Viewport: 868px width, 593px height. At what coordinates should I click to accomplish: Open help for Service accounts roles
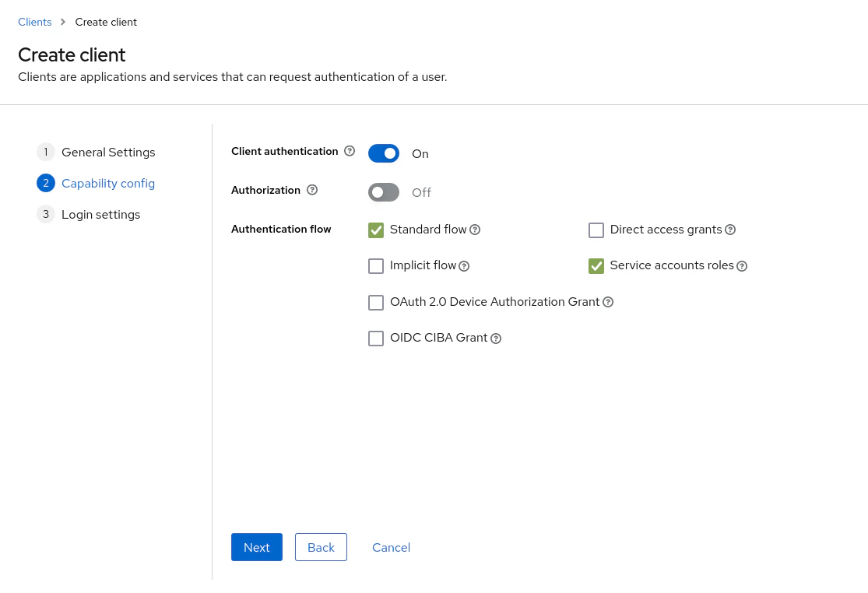tap(742, 266)
